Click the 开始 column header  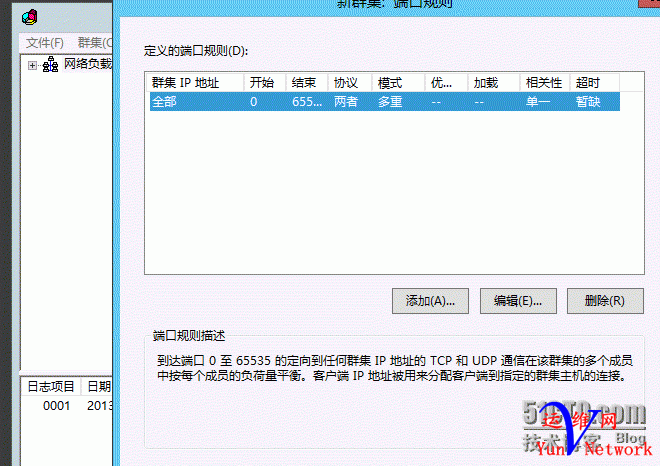tap(265, 83)
